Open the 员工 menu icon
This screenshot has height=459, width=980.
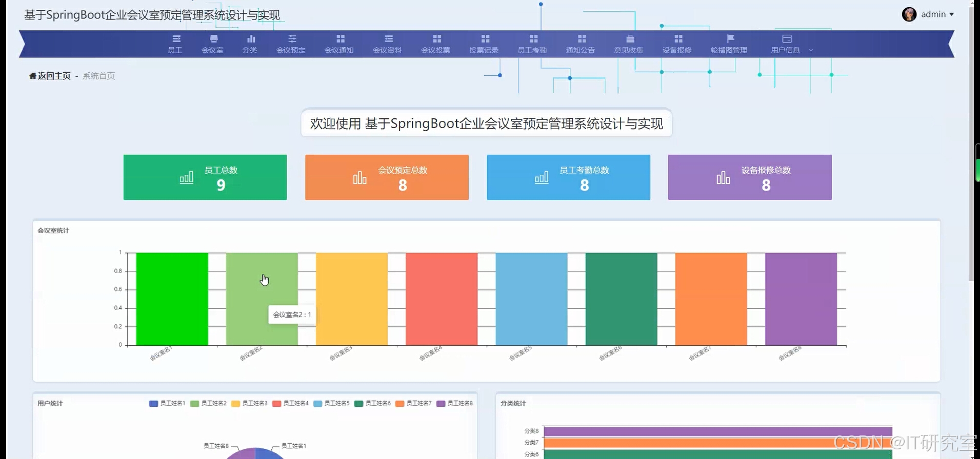click(x=176, y=39)
